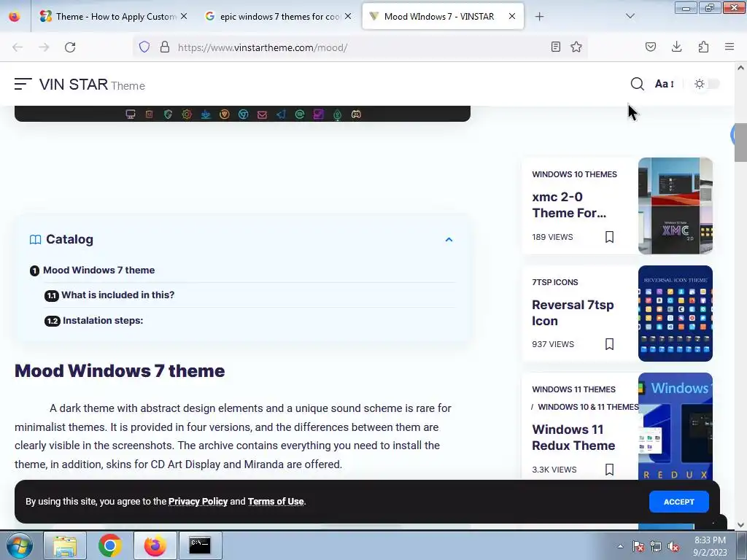Screen dimensions: 747x560
Task: Show hidden system tray icons
Action: 620,546
